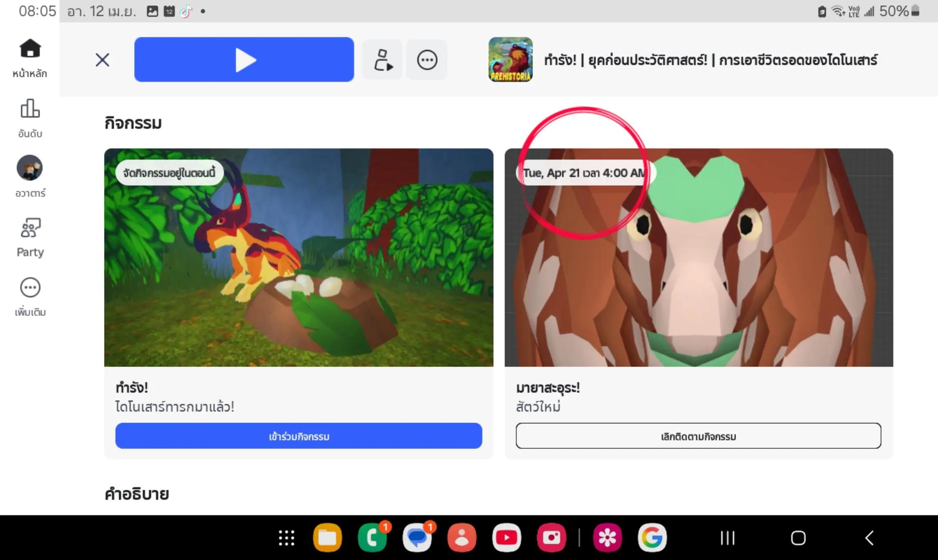The height and width of the screenshot is (560, 938).
Task: Tap the battery 50% indicator
Action: [x=899, y=11]
